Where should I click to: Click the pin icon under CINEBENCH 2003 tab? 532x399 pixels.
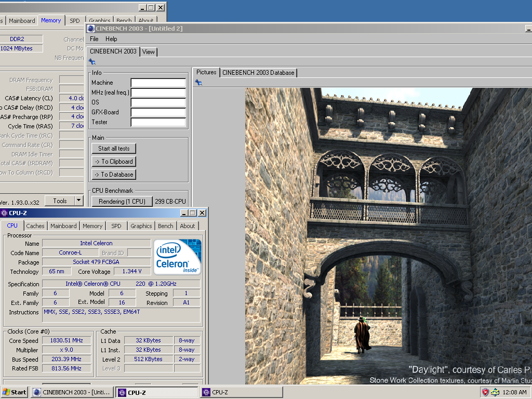click(92, 62)
